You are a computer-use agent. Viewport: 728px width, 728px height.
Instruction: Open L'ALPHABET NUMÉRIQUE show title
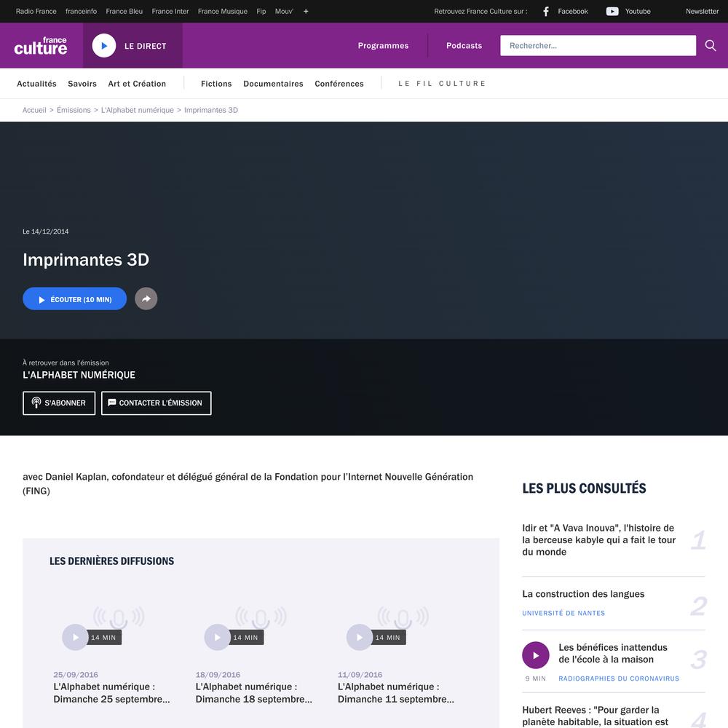tap(79, 375)
